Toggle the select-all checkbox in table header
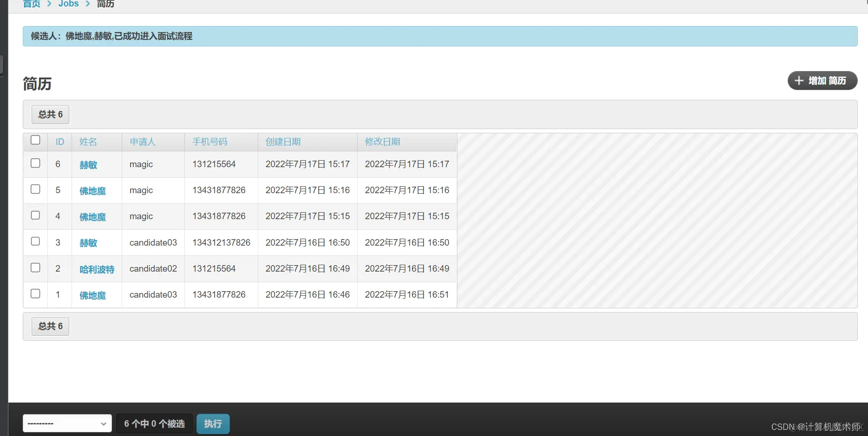Screen dimensions: 868x436 pyautogui.click(x=35, y=140)
